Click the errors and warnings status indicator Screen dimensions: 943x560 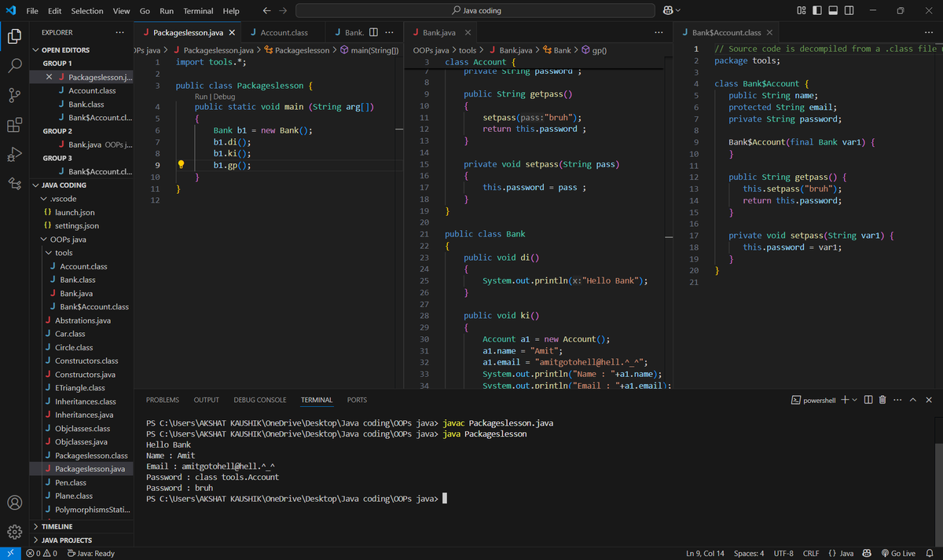click(42, 553)
